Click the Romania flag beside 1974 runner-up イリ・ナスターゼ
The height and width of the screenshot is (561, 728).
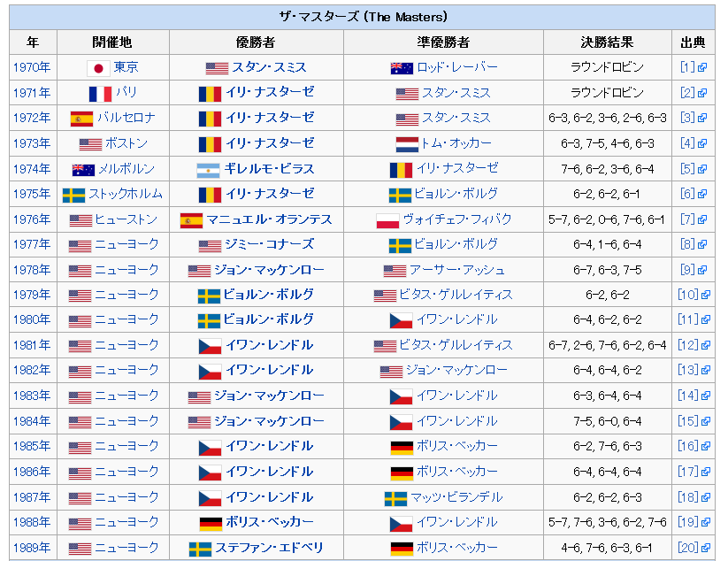pos(401,170)
